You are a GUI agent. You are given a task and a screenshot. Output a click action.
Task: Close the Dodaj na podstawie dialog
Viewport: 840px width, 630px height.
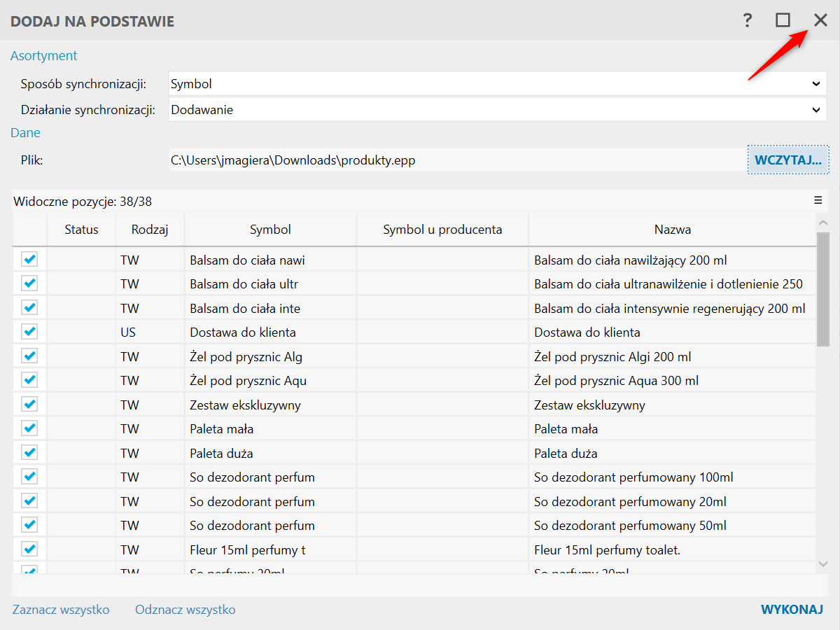(820, 20)
